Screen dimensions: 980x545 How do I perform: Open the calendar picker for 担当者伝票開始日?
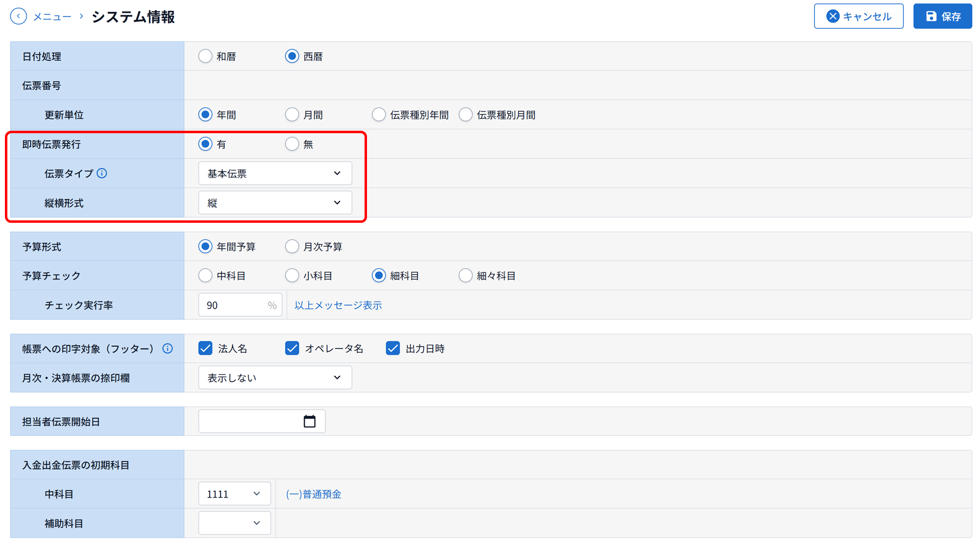(309, 421)
